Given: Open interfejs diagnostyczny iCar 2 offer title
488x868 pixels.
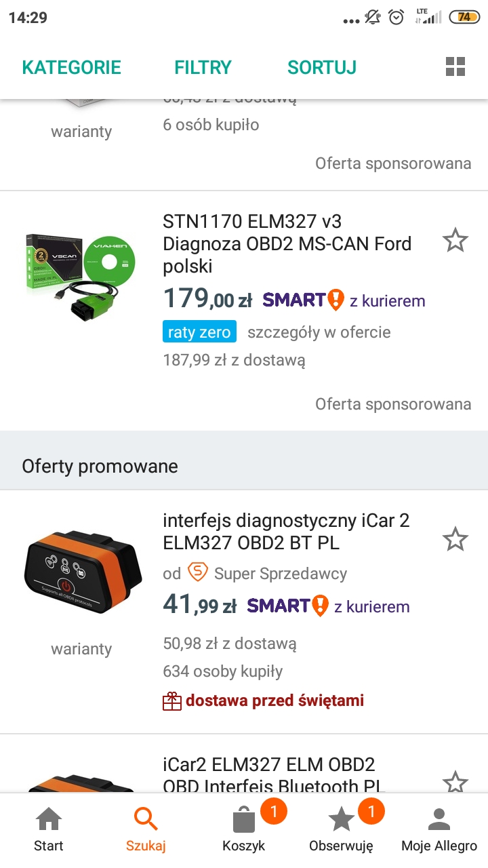Looking at the screenshot, I should point(286,532).
